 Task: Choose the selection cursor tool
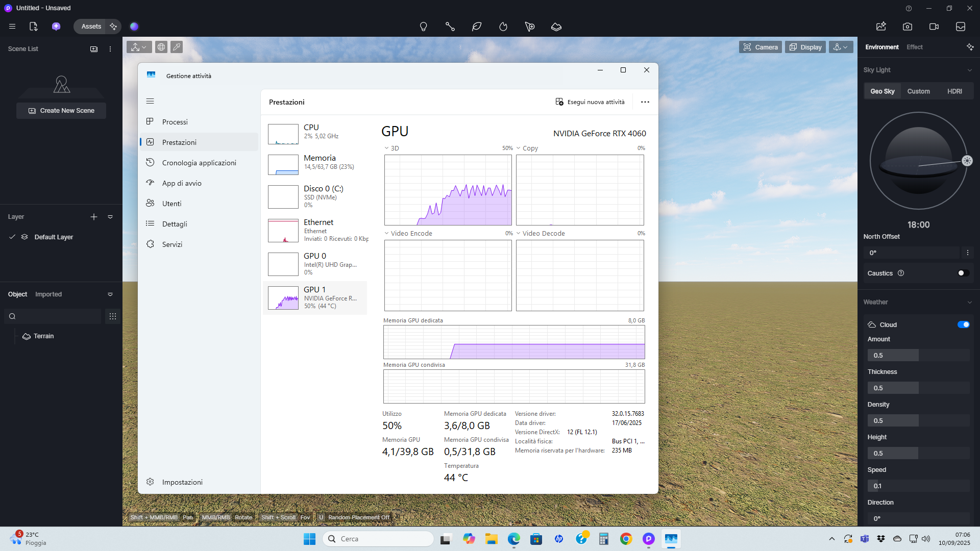coord(530,27)
